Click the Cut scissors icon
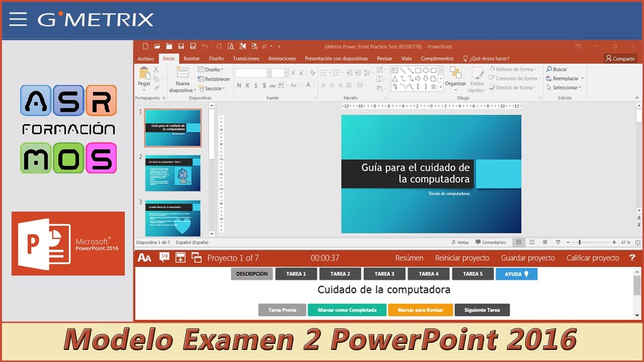 156,69
